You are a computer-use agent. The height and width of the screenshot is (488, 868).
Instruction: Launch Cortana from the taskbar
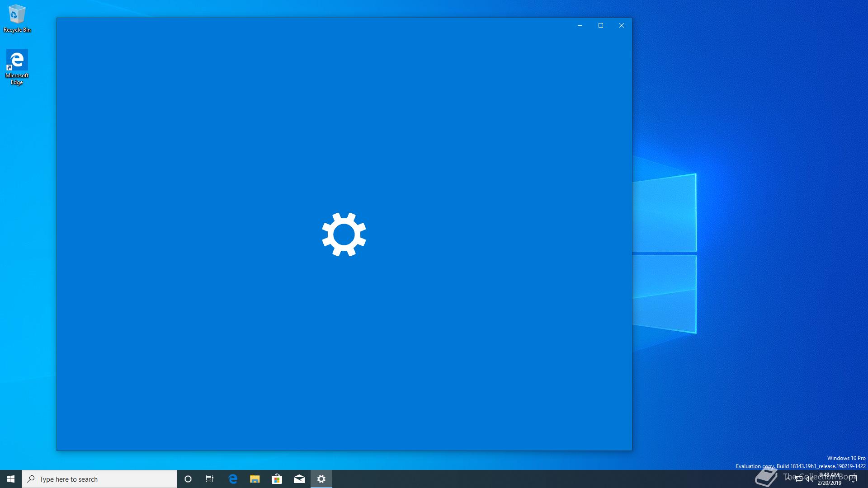(188, 479)
